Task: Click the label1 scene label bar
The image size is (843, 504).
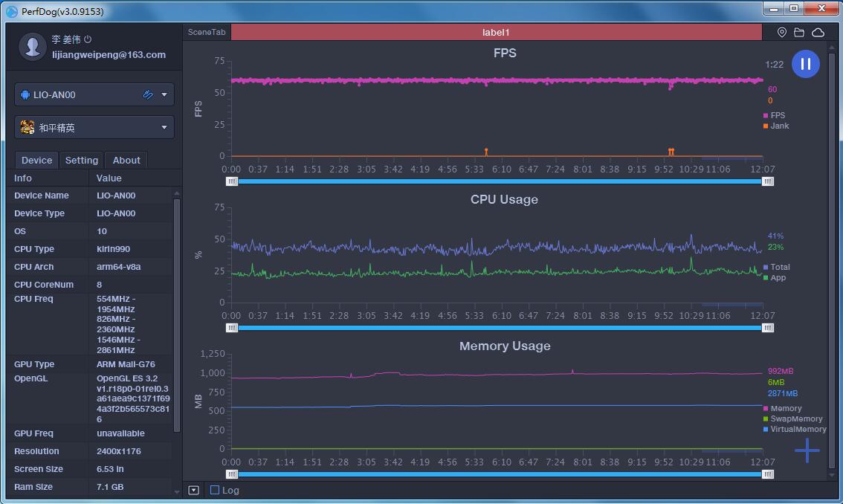Action: pos(496,33)
